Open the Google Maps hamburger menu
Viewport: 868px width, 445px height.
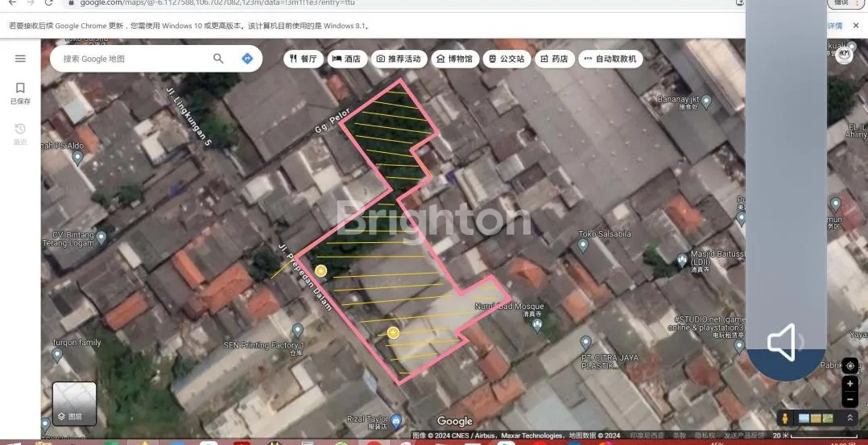tap(20, 59)
